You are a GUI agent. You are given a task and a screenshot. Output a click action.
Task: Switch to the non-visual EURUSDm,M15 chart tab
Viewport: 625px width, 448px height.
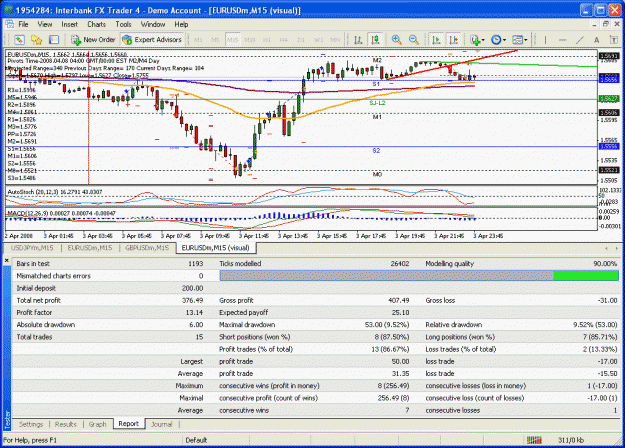pos(90,248)
